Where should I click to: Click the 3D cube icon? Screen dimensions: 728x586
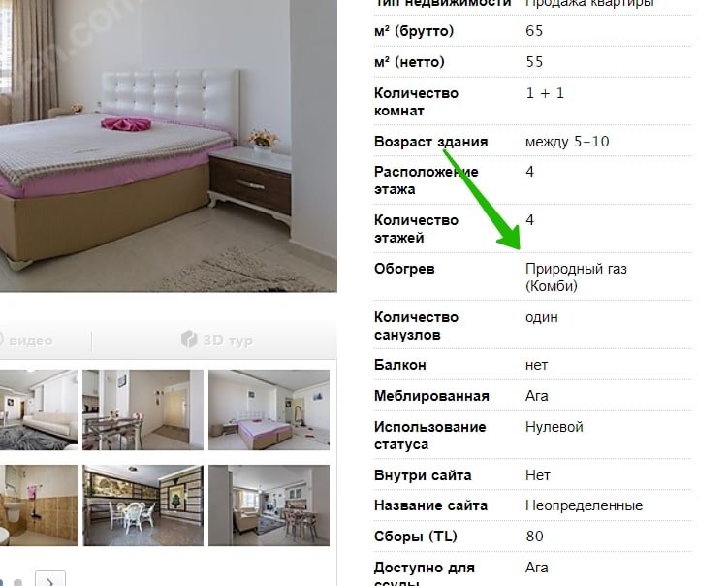coord(189,340)
